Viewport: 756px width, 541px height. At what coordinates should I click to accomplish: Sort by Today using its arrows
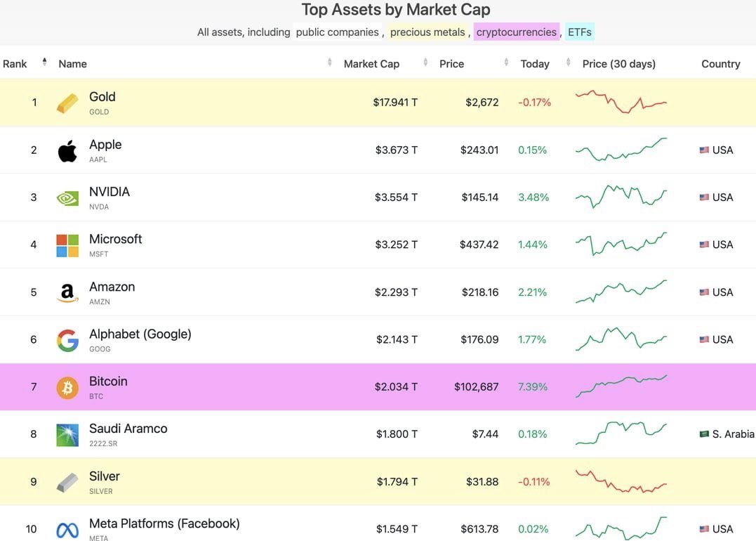[569, 62]
